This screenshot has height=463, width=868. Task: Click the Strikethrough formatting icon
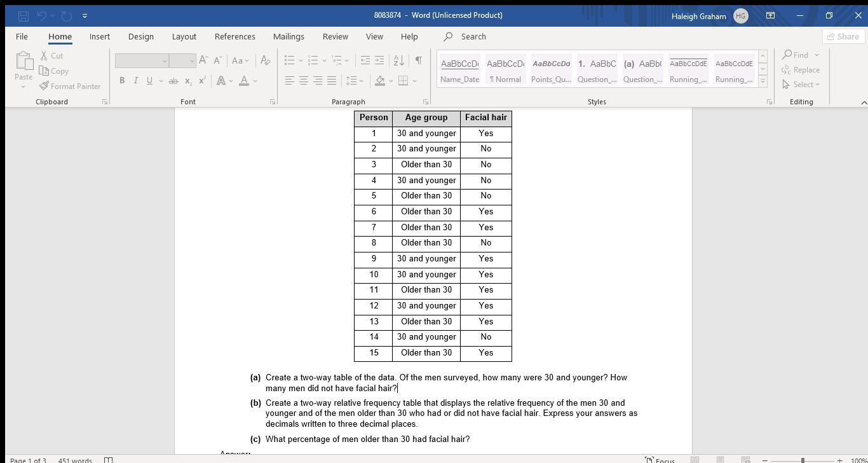point(173,81)
